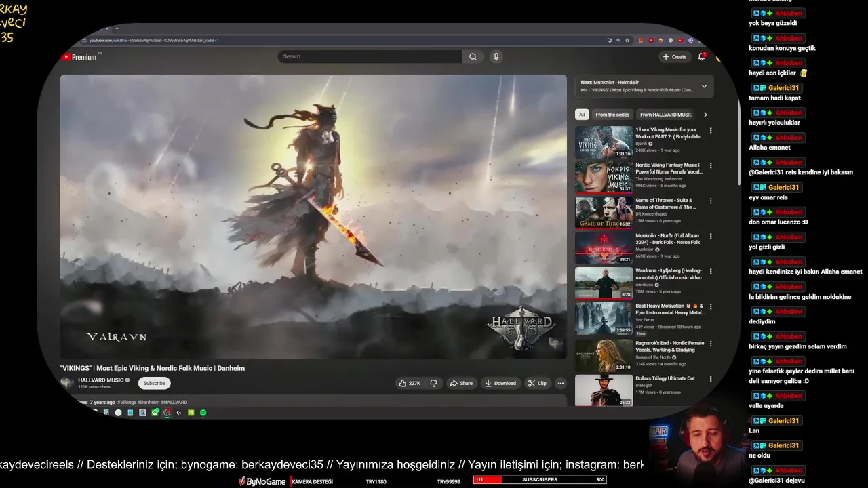This screenshot has height=488, width=868.
Task: Click the chat message 'Allaha emanet'
Action: pyautogui.click(x=770, y=148)
